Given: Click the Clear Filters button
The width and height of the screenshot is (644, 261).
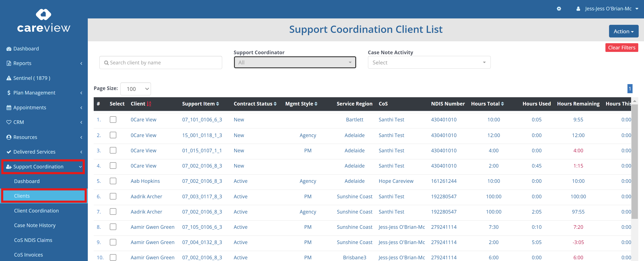Looking at the screenshot, I should (x=622, y=47).
